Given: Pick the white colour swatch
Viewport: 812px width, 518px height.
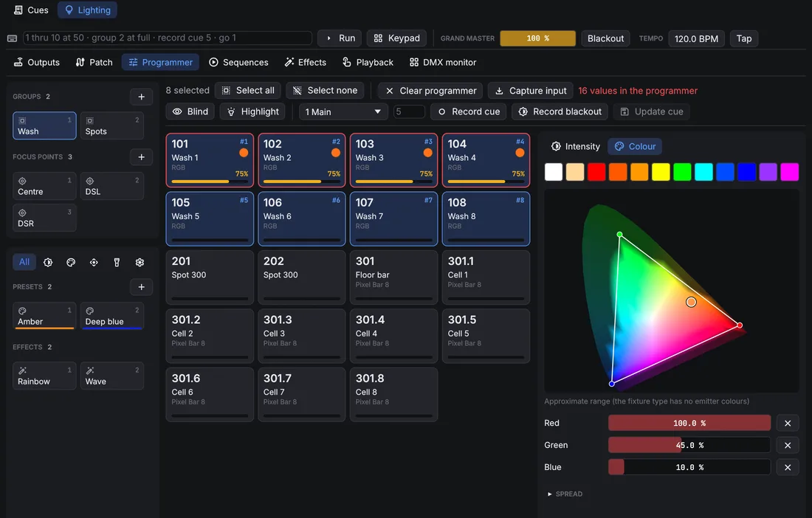Looking at the screenshot, I should tap(554, 172).
